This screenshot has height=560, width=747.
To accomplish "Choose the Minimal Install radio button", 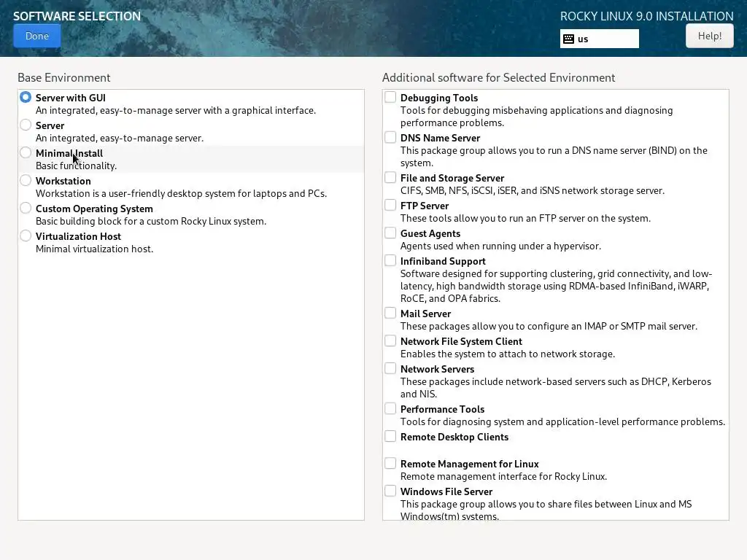I will pyautogui.click(x=26, y=153).
